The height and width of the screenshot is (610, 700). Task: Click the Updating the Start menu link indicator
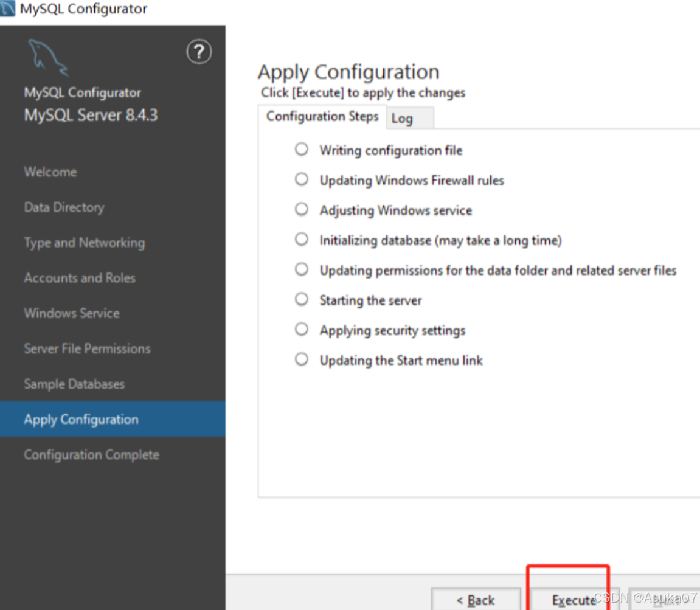pos(301,359)
